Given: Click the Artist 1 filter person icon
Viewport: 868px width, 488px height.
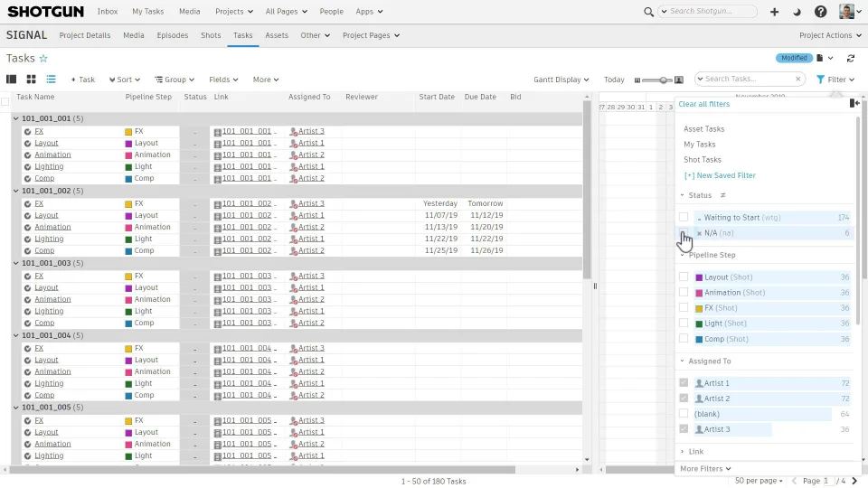Looking at the screenshot, I should point(699,383).
